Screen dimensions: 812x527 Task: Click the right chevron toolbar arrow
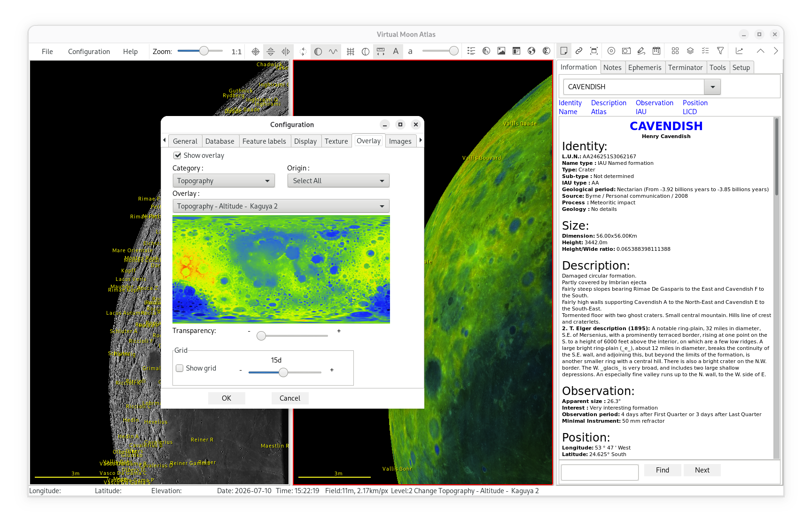point(775,51)
